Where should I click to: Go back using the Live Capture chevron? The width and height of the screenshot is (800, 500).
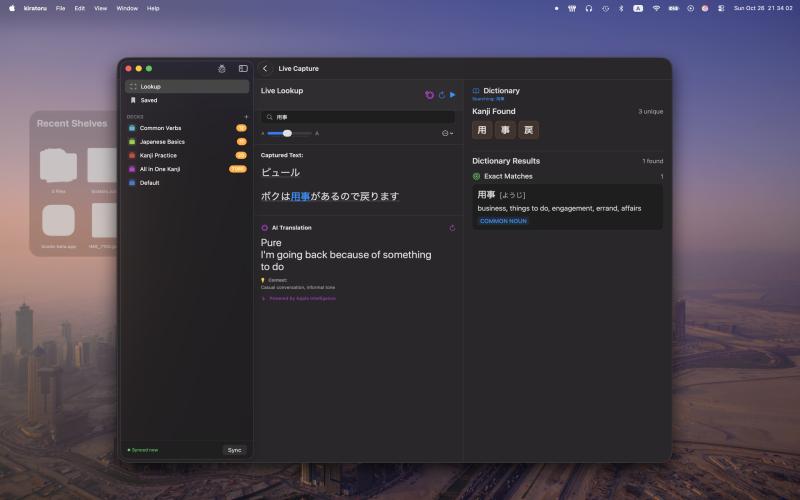(x=265, y=68)
